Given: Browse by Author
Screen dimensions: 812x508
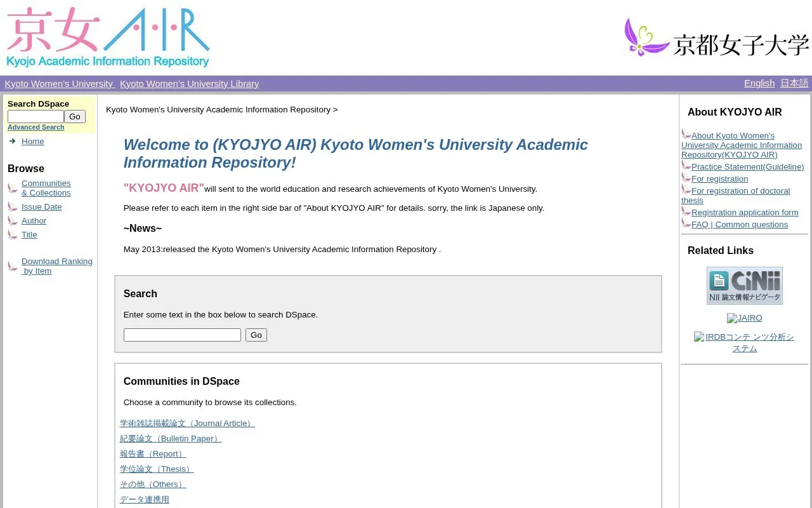Looking at the screenshot, I should [x=34, y=221].
